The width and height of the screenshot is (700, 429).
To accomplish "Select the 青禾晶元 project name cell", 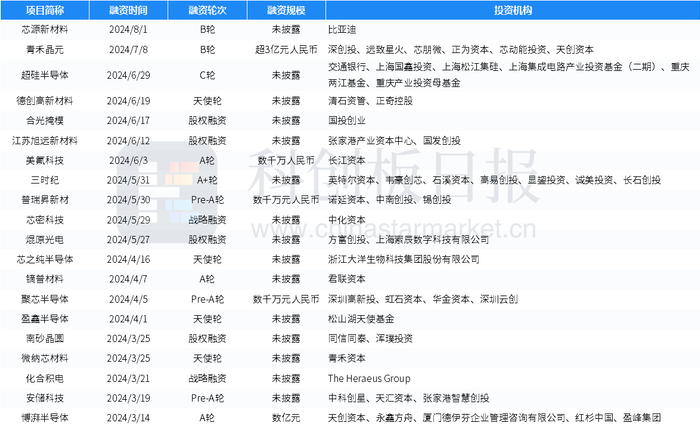I will (x=45, y=50).
